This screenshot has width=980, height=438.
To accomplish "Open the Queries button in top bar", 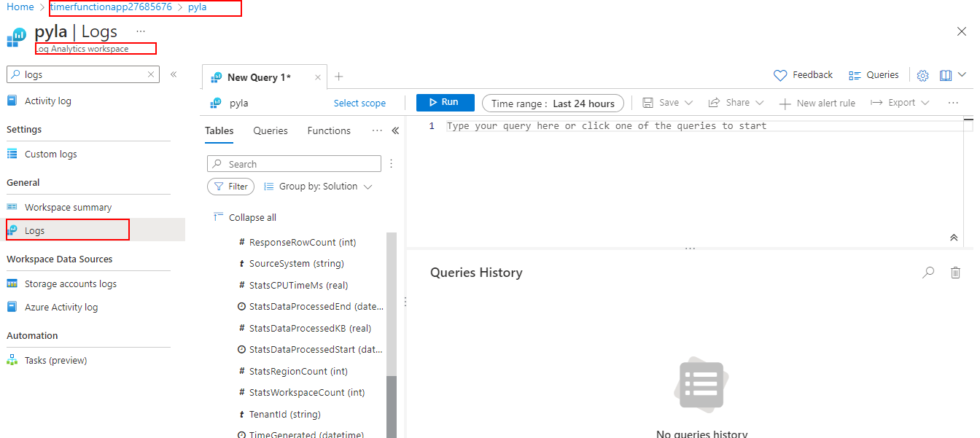I will point(874,75).
